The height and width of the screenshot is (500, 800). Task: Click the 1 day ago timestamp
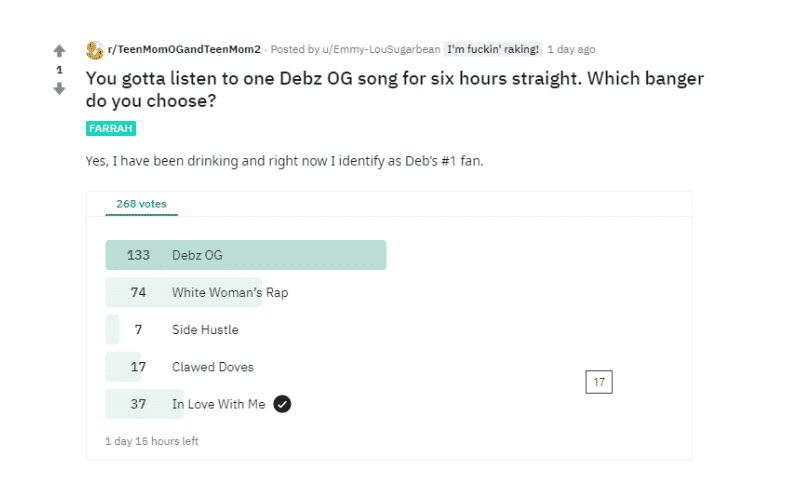pos(571,49)
